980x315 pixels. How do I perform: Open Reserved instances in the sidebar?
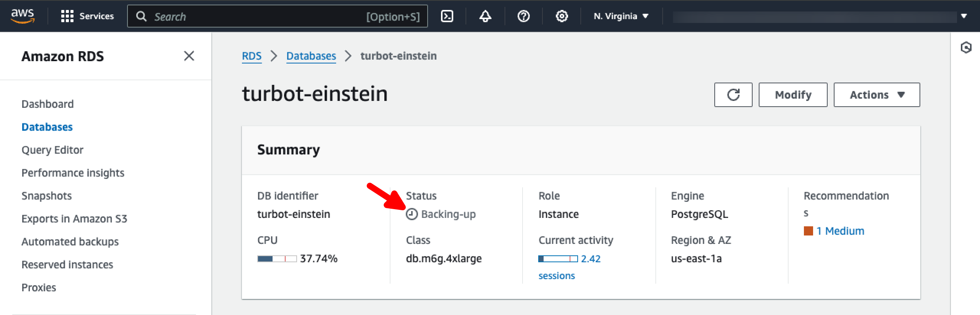pyautogui.click(x=67, y=265)
